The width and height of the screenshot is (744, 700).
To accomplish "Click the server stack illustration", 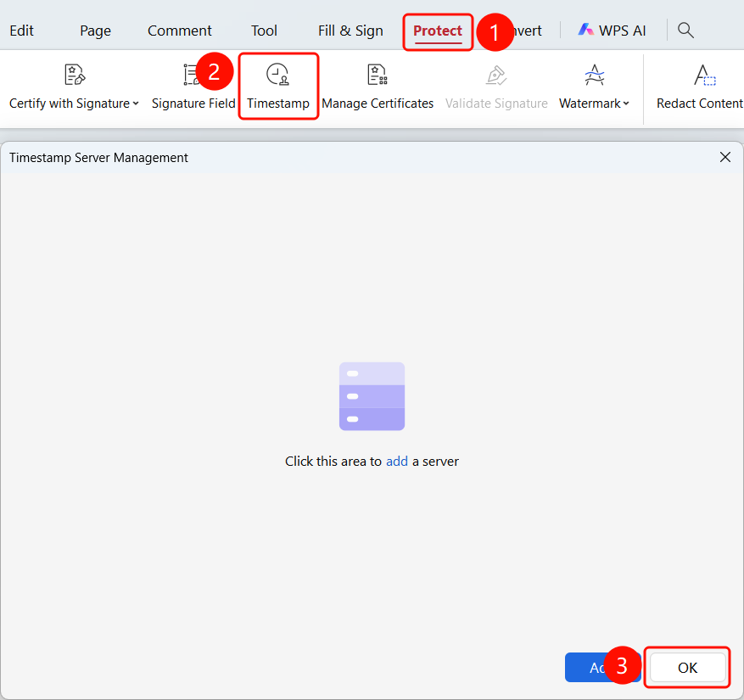I will (x=372, y=396).
